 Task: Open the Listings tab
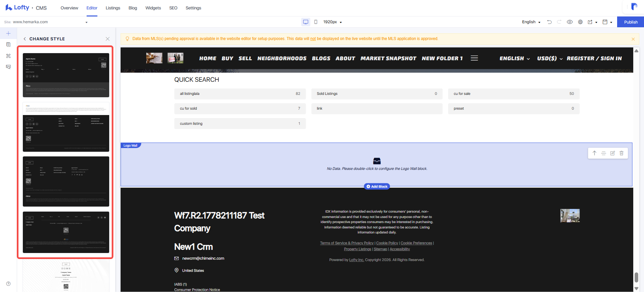click(x=113, y=8)
